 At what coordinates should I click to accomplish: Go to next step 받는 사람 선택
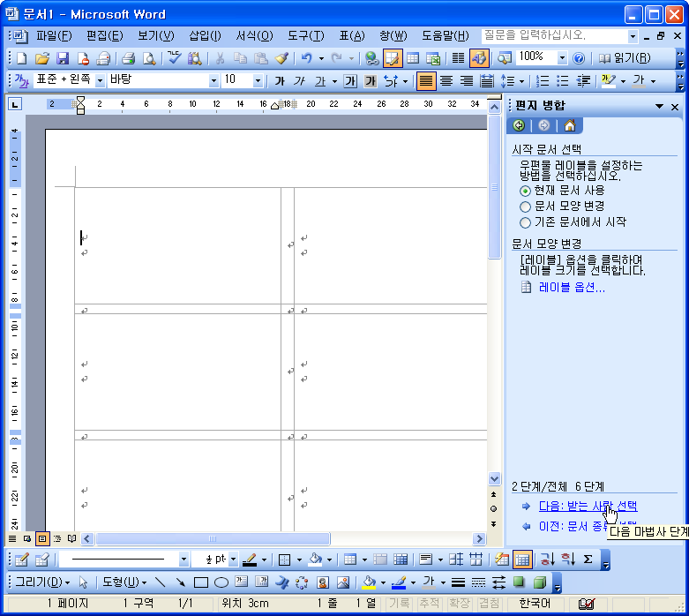pyautogui.click(x=588, y=506)
